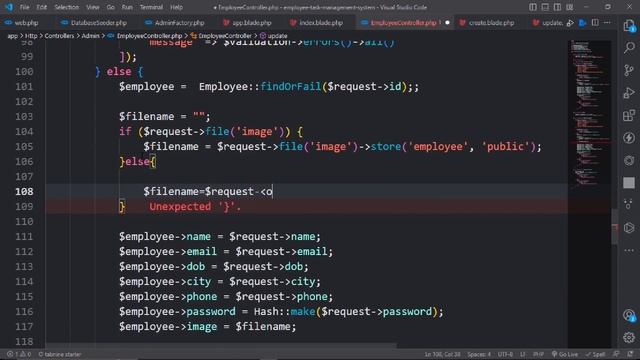The image size is (640, 360).
Task: Open the View menu
Action: tap(93, 7)
